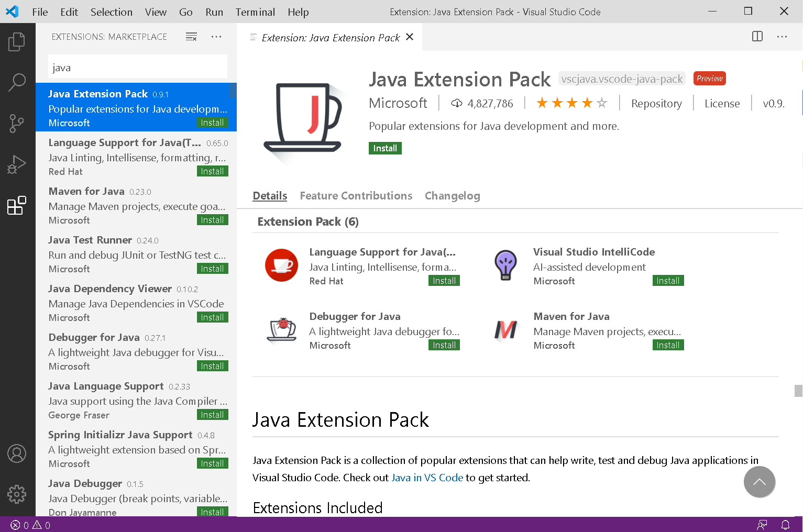
Task: Click the red Preview badge
Action: pyautogui.click(x=709, y=79)
